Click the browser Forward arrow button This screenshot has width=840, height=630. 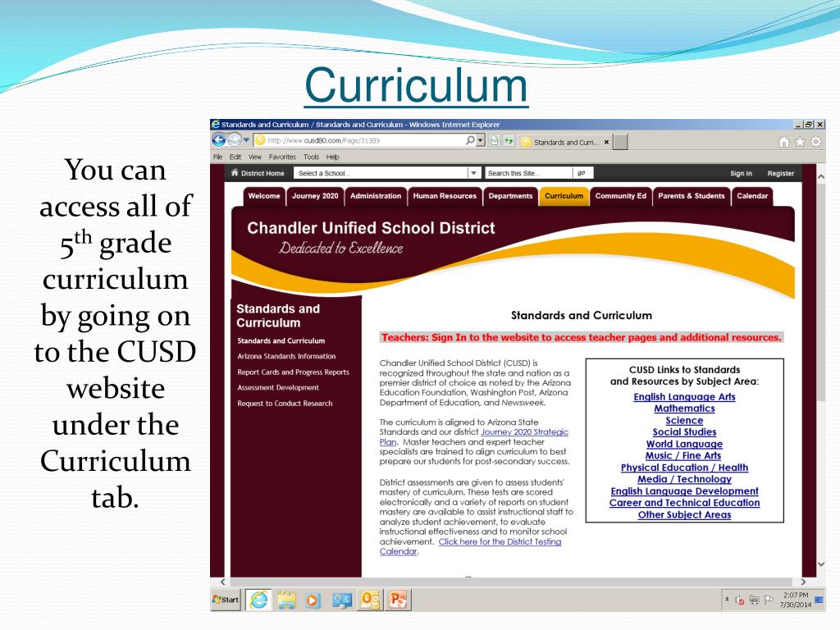[234, 140]
